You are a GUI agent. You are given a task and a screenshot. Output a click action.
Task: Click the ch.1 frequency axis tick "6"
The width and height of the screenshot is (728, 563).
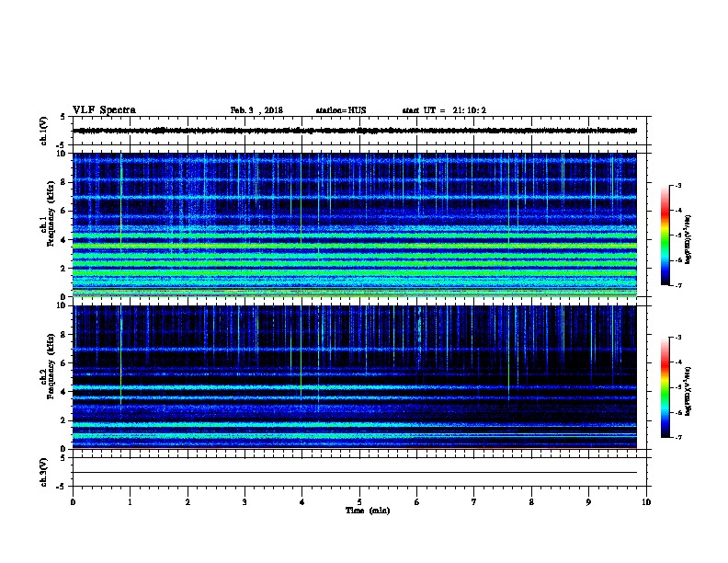click(63, 211)
